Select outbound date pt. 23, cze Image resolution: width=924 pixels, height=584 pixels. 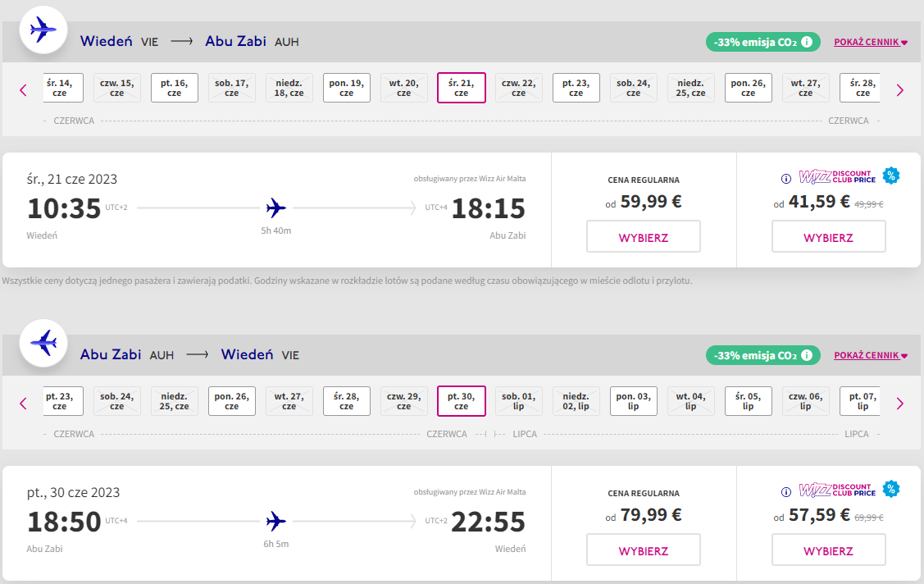point(576,88)
